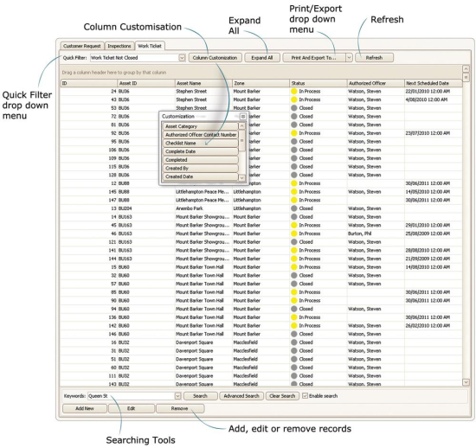The height and width of the screenshot is (448, 476).
Task: Click the Status column header
Action: 318,83
